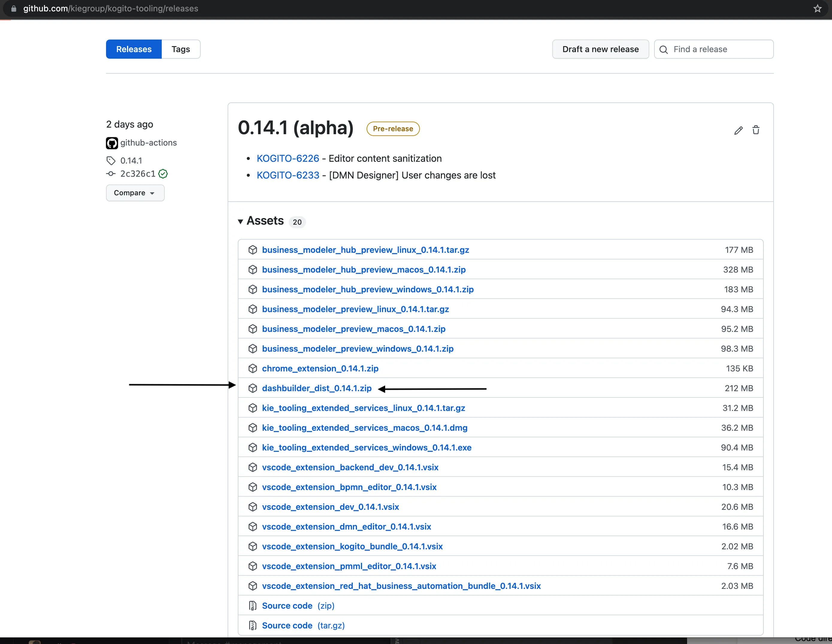Click the 212 MB size of dashbuilder_dist
The width and height of the screenshot is (832, 644).
pyautogui.click(x=739, y=388)
